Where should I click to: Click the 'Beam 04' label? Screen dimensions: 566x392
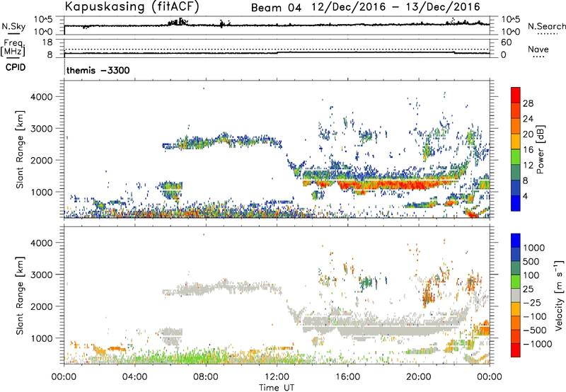tap(276, 8)
